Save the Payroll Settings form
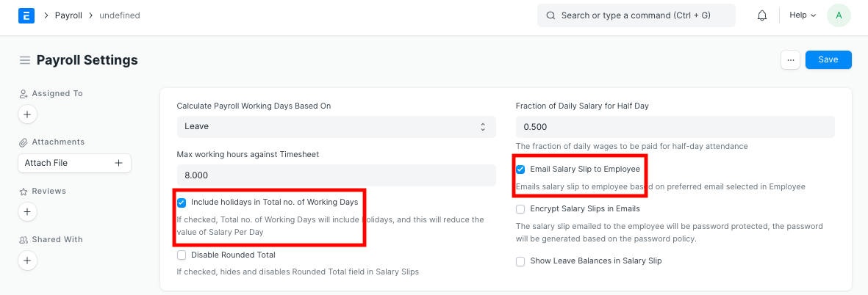 pyautogui.click(x=828, y=60)
